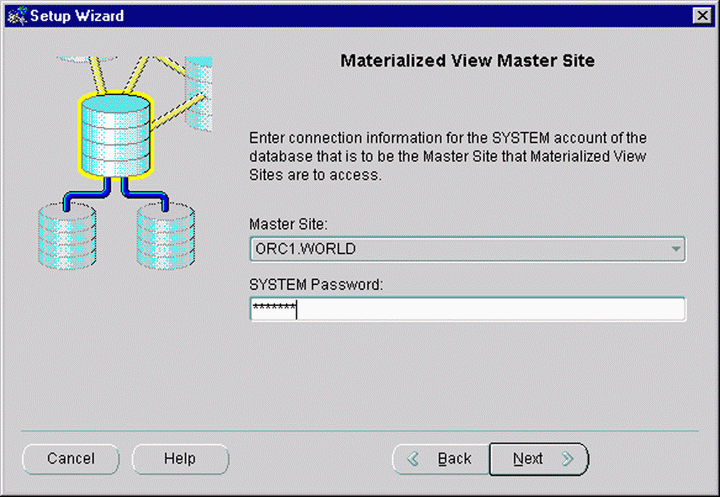Close the Setup Wizard window
This screenshot has width=720, height=497.
[702, 15]
